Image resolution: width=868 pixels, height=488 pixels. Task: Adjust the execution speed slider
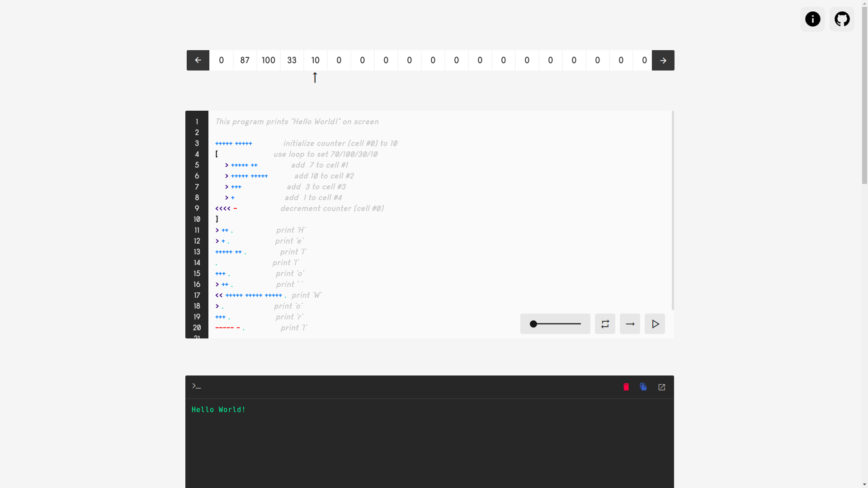[x=555, y=324]
